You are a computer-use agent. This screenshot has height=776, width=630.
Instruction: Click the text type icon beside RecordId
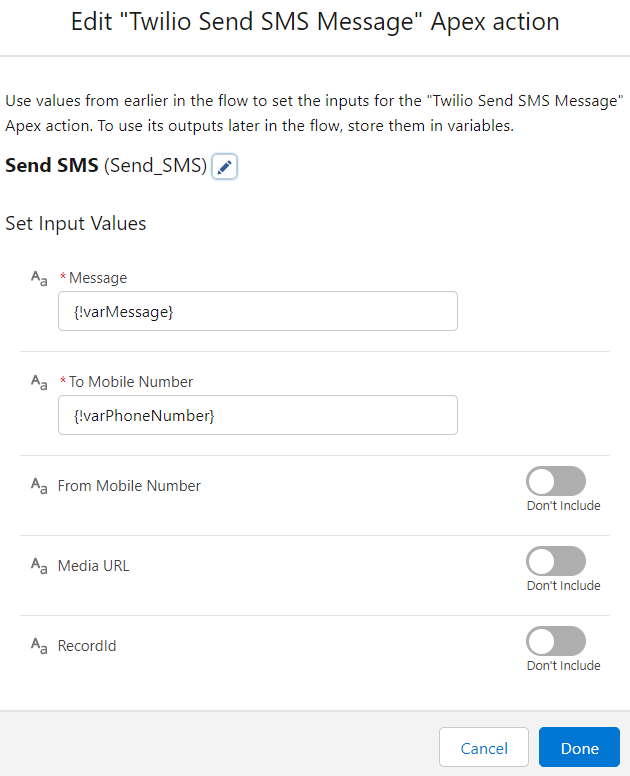click(x=39, y=646)
